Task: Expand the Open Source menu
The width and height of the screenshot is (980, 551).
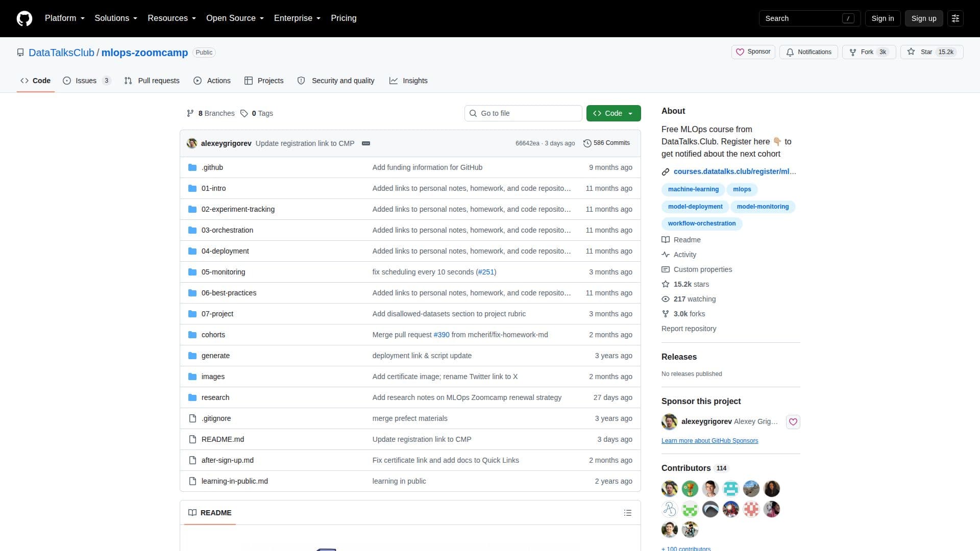Action: pos(235,18)
